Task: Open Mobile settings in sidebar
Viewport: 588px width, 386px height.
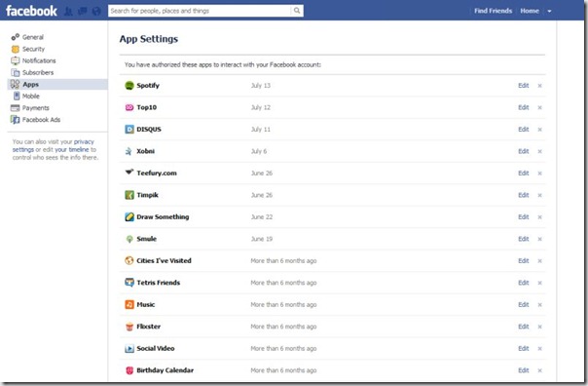Action: 31,96
